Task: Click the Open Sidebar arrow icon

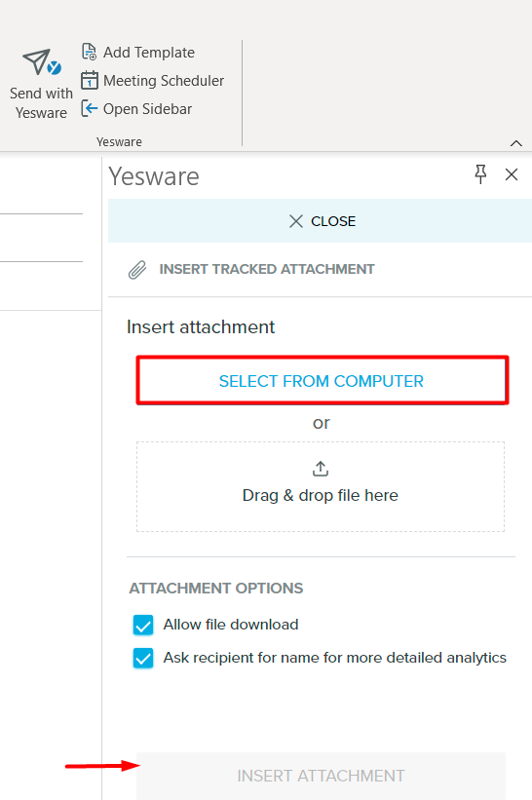Action: click(90, 109)
